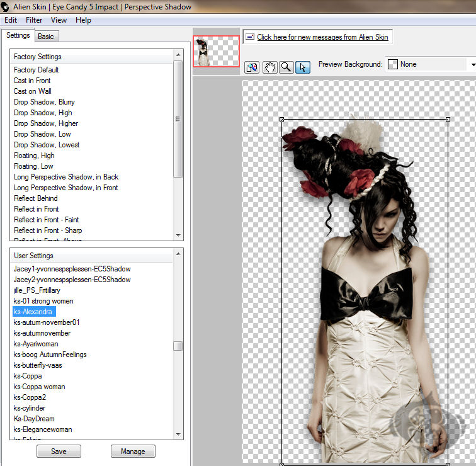The image size is (476, 466).
Task: Click the top-right shadow bounding box handle
Action: [448, 119]
